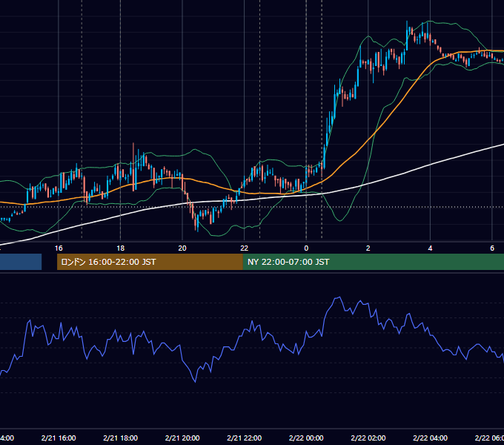Click the 4 hour label on upper axis
The height and width of the screenshot is (445, 504).
430,248
